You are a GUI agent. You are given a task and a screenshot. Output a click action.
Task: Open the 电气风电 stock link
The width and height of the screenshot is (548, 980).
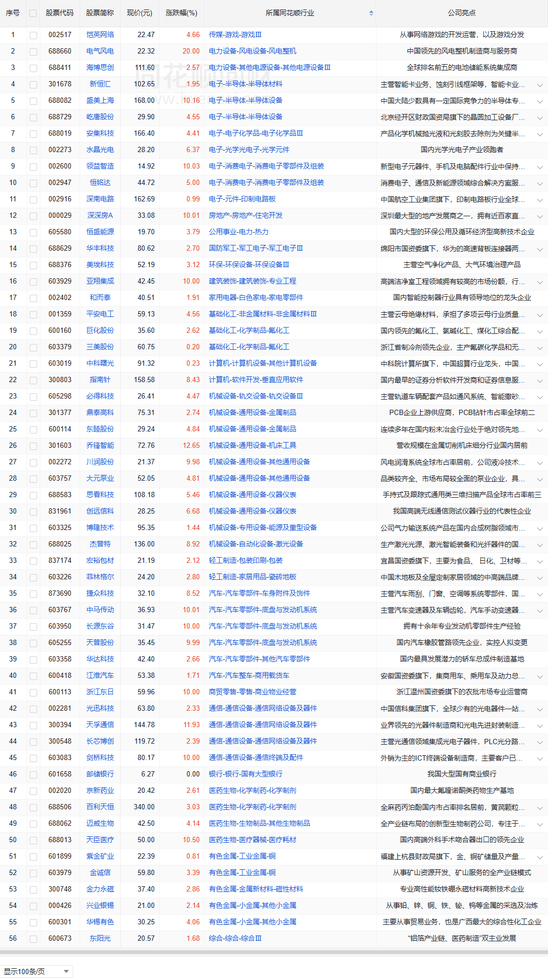(x=100, y=51)
